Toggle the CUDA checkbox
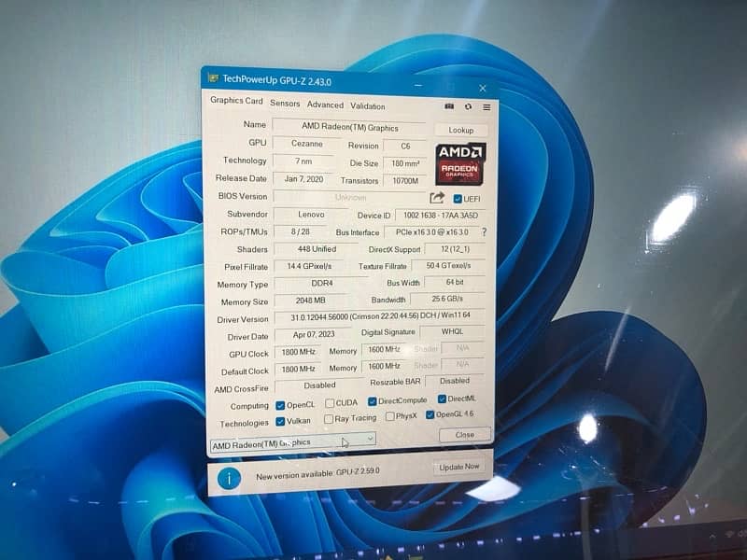 pos(330,403)
